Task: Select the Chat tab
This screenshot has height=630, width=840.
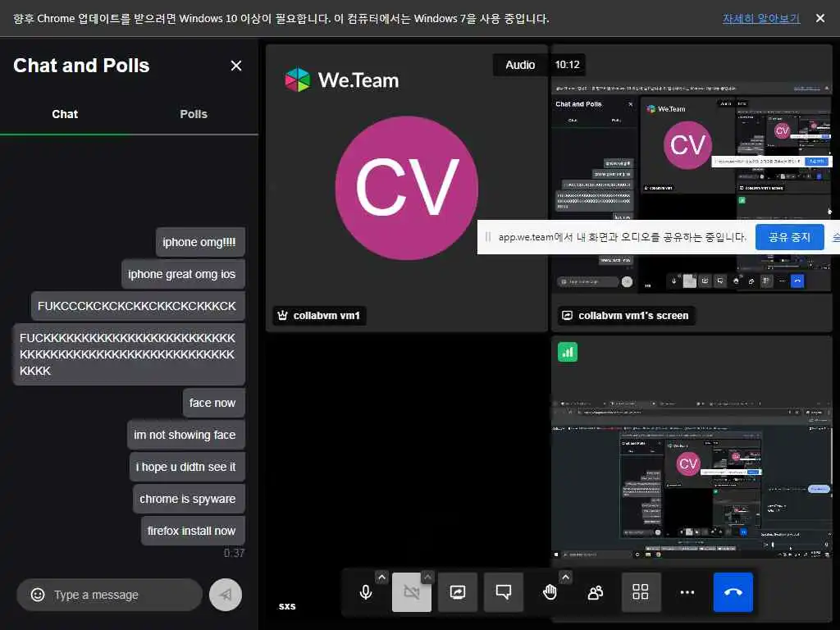Action: pyautogui.click(x=65, y=114)
